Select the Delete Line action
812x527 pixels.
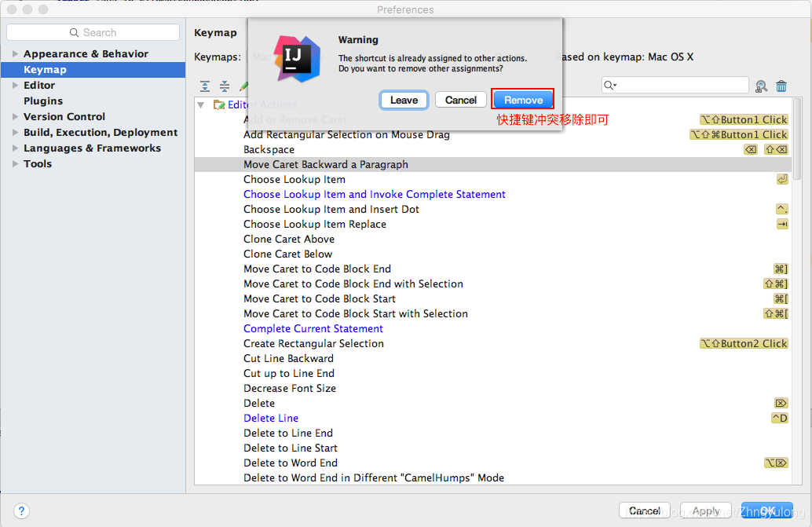[x=271, y=419]
